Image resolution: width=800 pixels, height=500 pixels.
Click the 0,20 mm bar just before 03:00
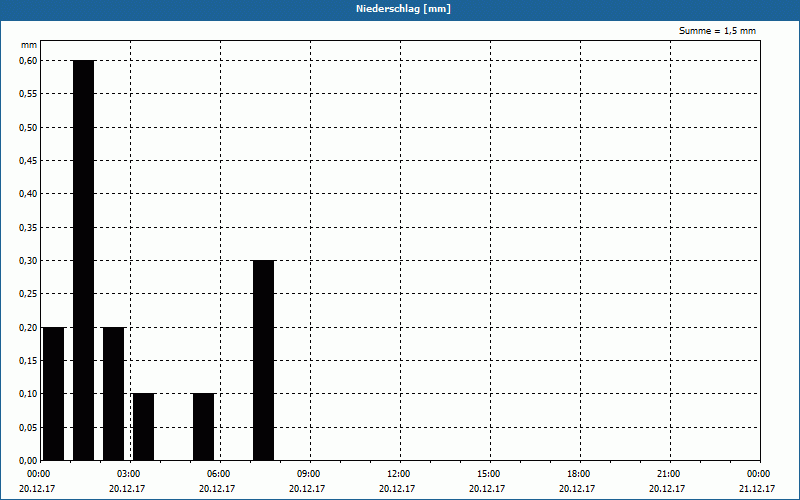pos(114,394)
